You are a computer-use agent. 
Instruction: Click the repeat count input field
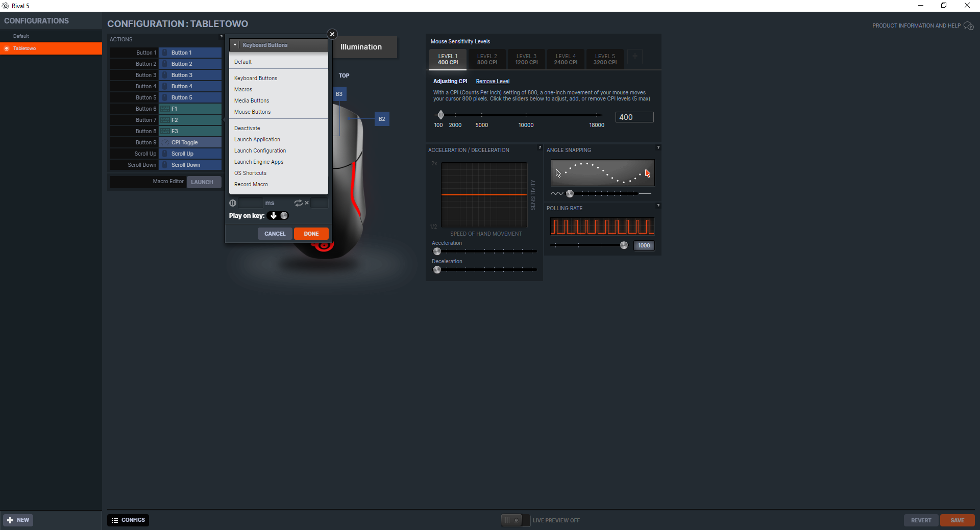pyautogui.click(x=320, y=203)
